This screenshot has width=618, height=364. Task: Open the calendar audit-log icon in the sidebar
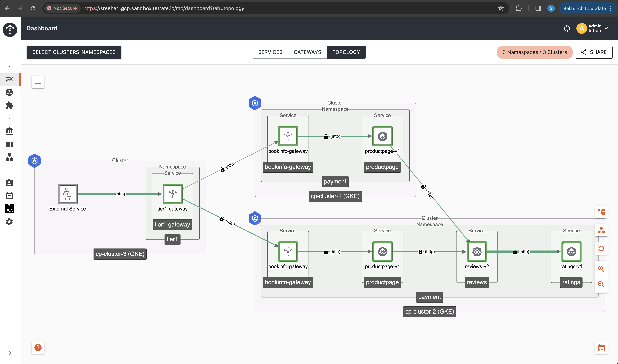coord(9,196)
